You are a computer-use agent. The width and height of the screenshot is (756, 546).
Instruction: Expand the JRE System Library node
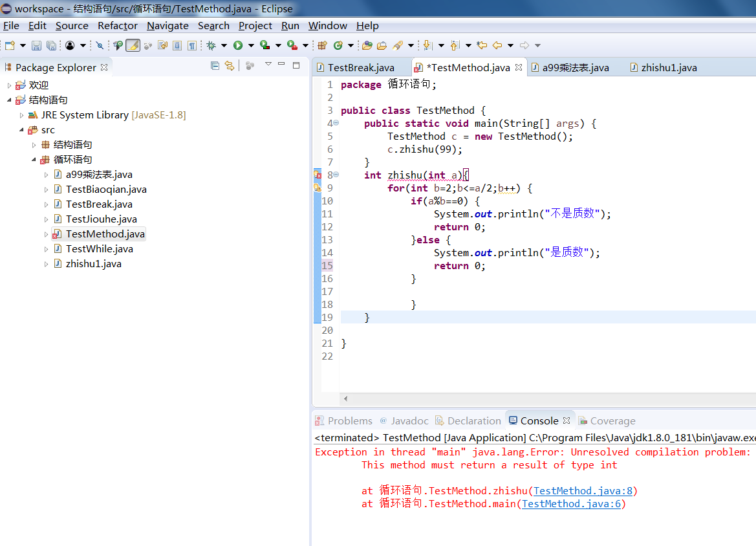click(x=21, y=115)
